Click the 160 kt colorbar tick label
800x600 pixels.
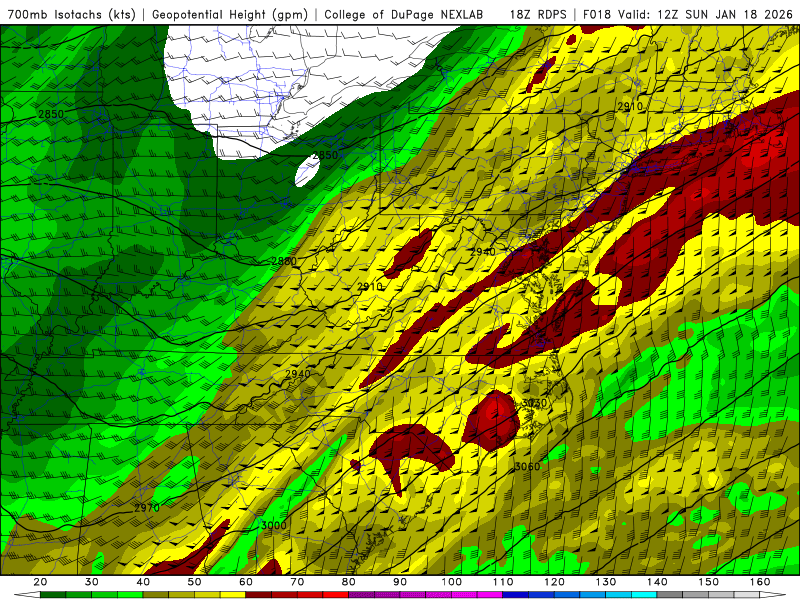click(760, 582)
